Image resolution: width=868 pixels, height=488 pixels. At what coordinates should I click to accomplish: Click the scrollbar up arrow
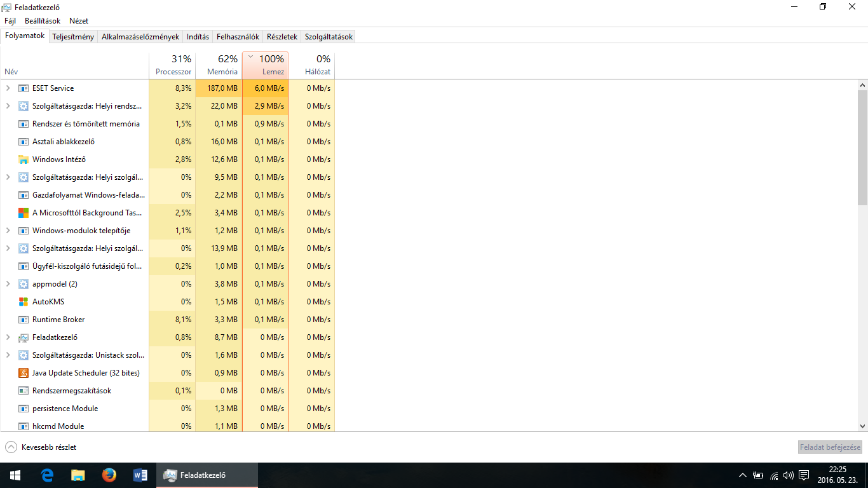(862, 85)
